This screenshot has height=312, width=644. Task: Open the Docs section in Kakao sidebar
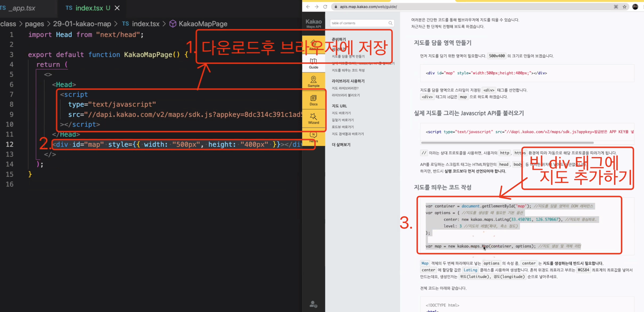click(x=313, y=100)
